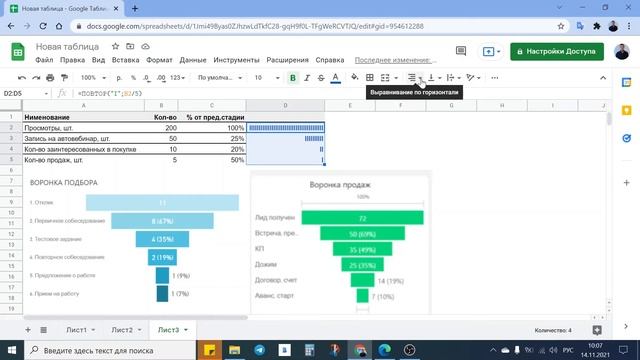The width and height of the screenshot is (640, 360).
Task: Open the text color picker
Action: tap(336, 78)
